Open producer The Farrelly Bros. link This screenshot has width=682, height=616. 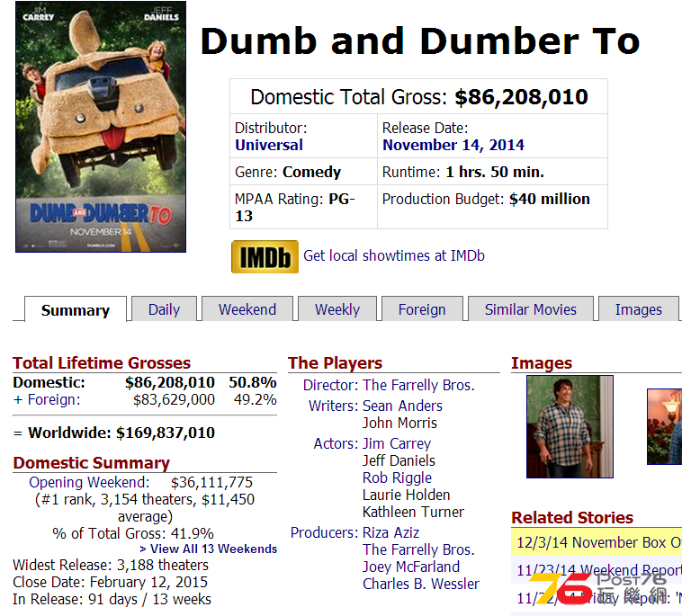tap(419, 549)
